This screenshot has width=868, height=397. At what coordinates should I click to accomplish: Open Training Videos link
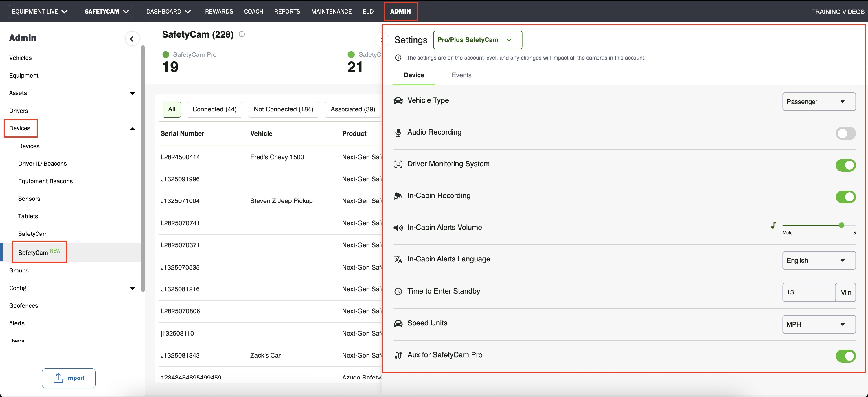[838, 12]
